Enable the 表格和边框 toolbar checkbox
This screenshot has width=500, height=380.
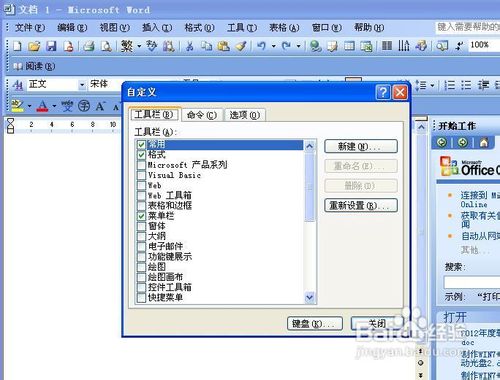click(x=141, y=206)
